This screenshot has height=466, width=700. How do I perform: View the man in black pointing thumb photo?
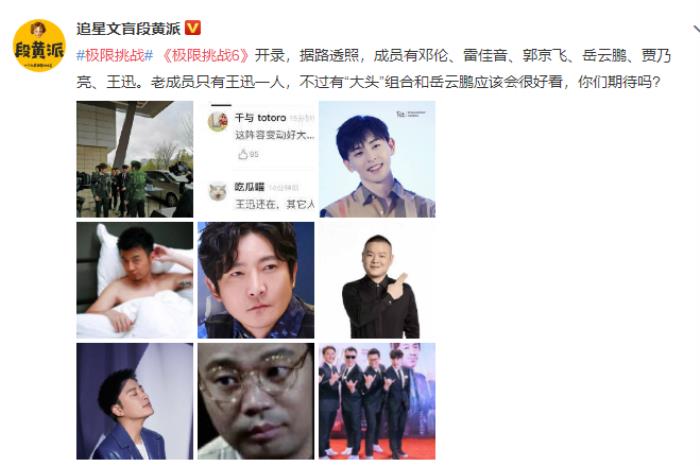pyautogui.click(x=377, y=280)
